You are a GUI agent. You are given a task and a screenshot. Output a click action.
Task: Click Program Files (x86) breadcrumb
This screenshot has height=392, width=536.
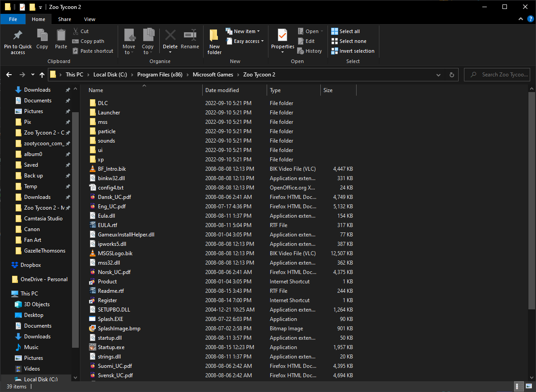(160, 75)
